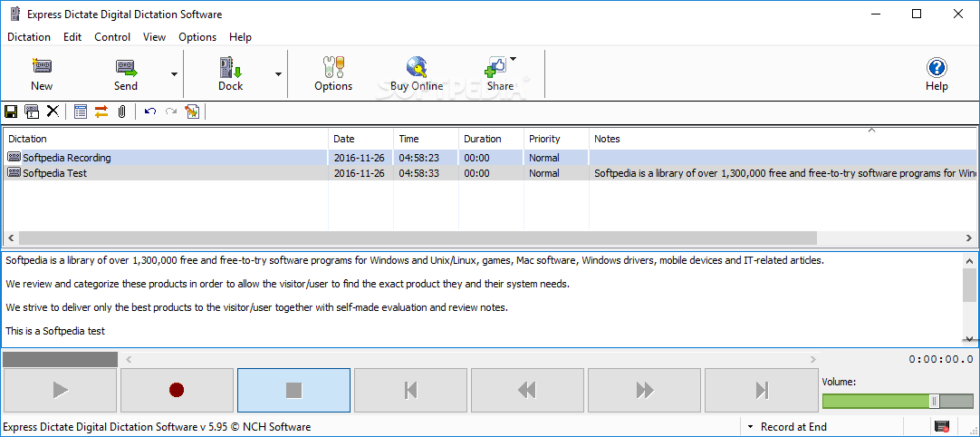This screenshot has width=980, height=437.
Task: Click the paperclip attach file icon
Action: (x=122, y=112)
